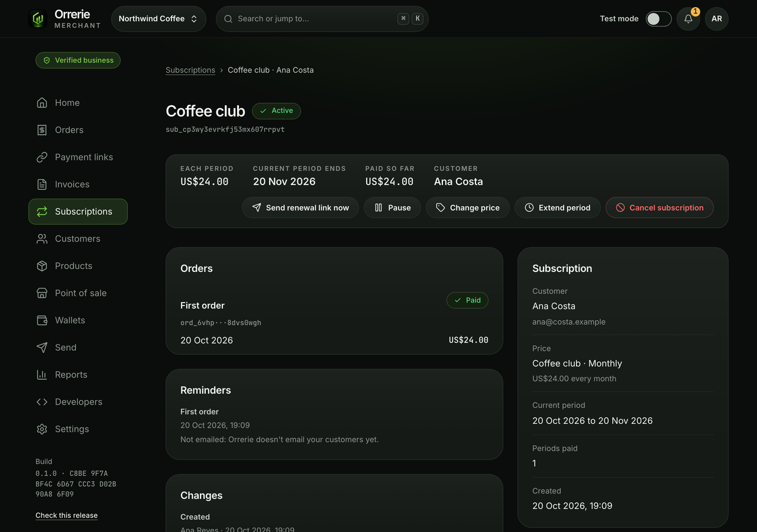This screenshot has width=757, height=532.
Task: Click order ID ord_6vhp···8dvs0wgh
Action: (221, 323)
